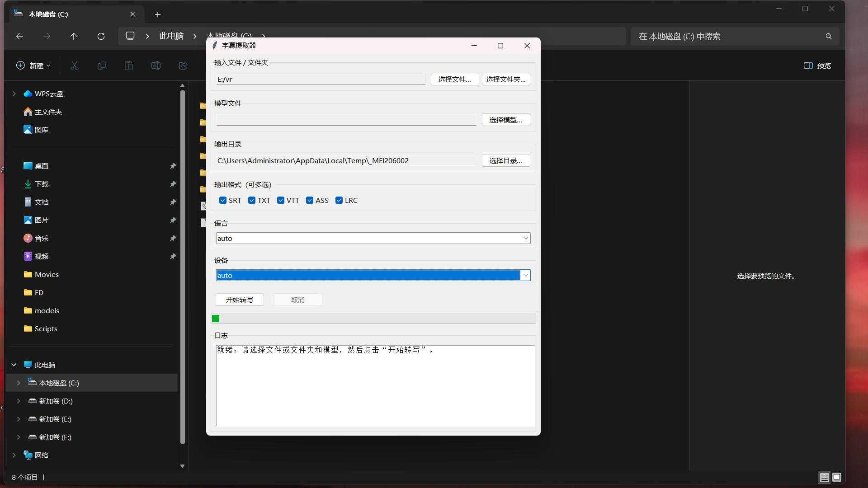Open 桌面 quick access folder
The image size is (868, 488).
41,166
